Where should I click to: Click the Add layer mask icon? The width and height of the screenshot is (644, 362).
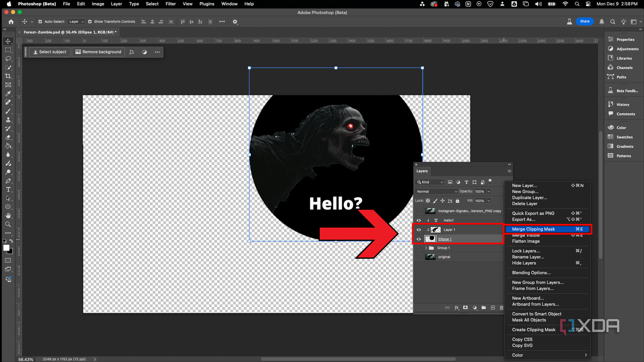click(465, 308)
